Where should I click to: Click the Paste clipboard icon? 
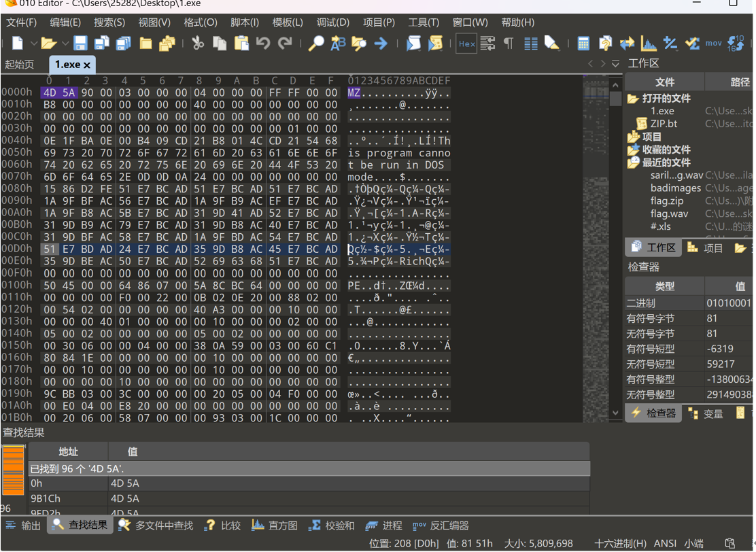(241, 44)
